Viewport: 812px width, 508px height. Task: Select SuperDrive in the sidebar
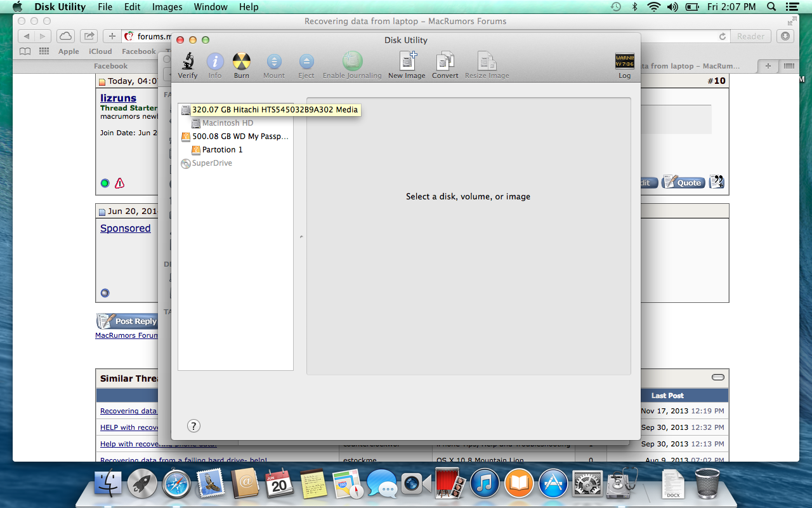pos(207,163)
